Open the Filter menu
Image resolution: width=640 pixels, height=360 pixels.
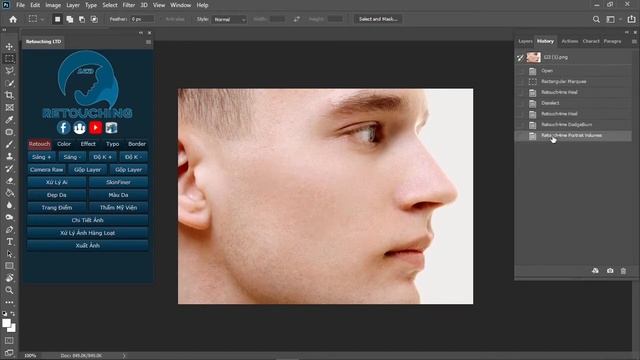129,5
